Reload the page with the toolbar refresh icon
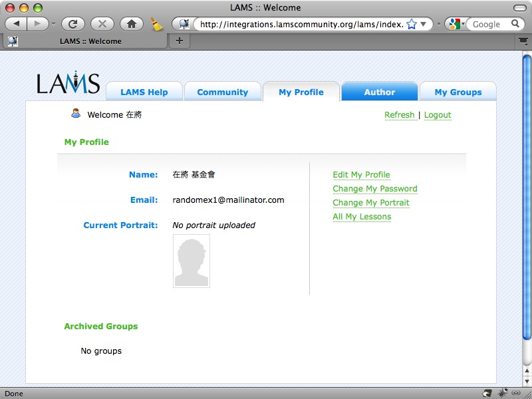Viewport: 532px width, 399px height. pos(72,24)
